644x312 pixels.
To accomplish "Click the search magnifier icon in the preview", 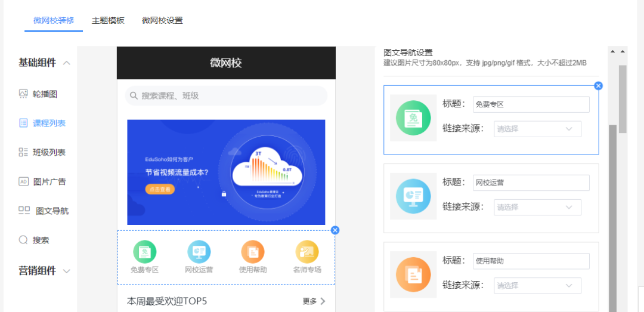I will tap(134, 96).
